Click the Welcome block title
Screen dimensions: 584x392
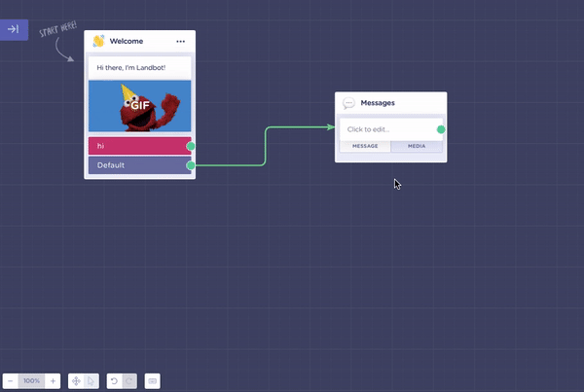tap(127, 41)
